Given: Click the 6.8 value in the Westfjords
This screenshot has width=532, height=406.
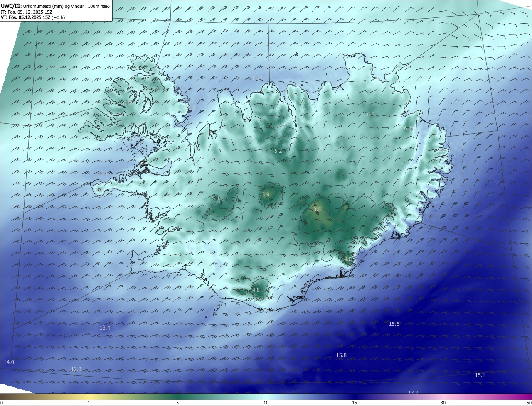Looking at the screenshot, I should [126, 103].
